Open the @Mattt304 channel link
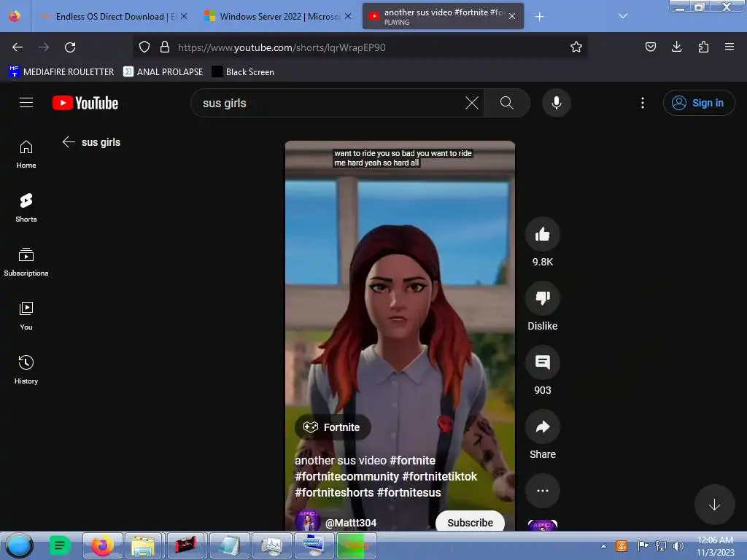This screenshot has height=560, width=747. [351, 523]
